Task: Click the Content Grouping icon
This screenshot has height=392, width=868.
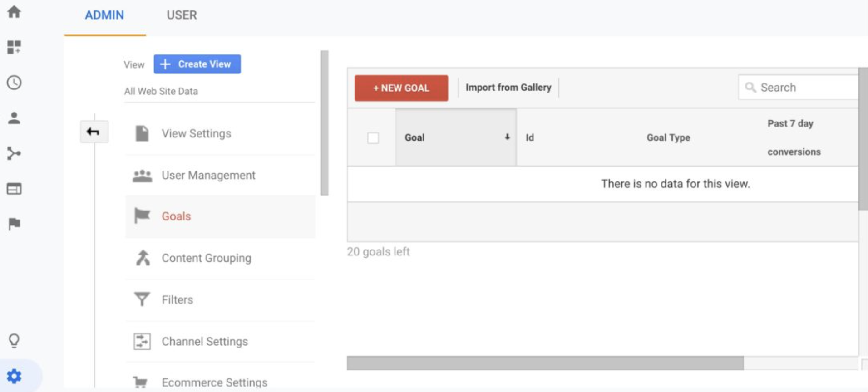Action: pos(143,258)
